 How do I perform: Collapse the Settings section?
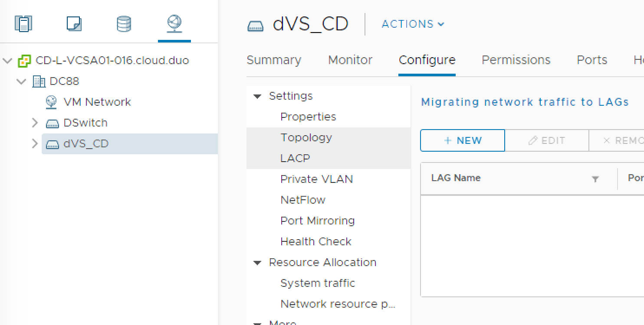pyautogui.click(x=258, y=96)
